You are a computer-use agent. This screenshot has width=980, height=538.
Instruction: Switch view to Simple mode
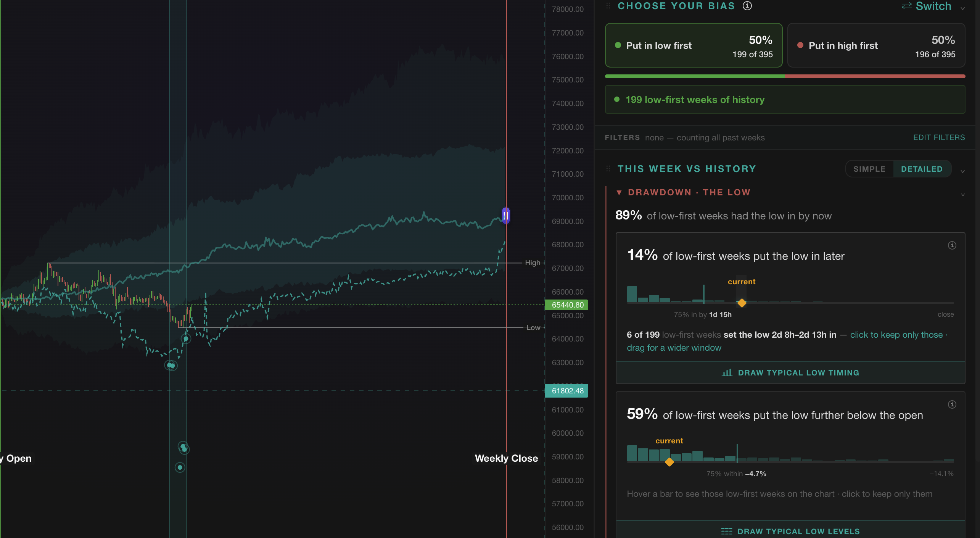(869, 169)
